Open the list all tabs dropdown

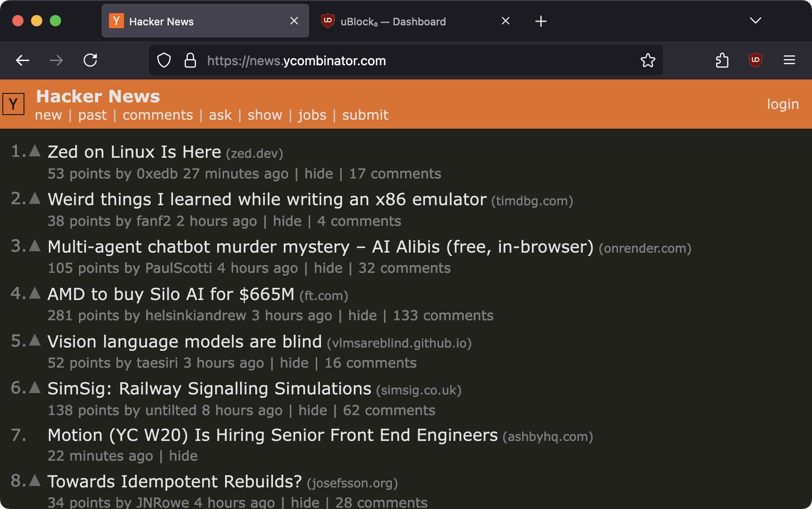[x=755, y=21]
